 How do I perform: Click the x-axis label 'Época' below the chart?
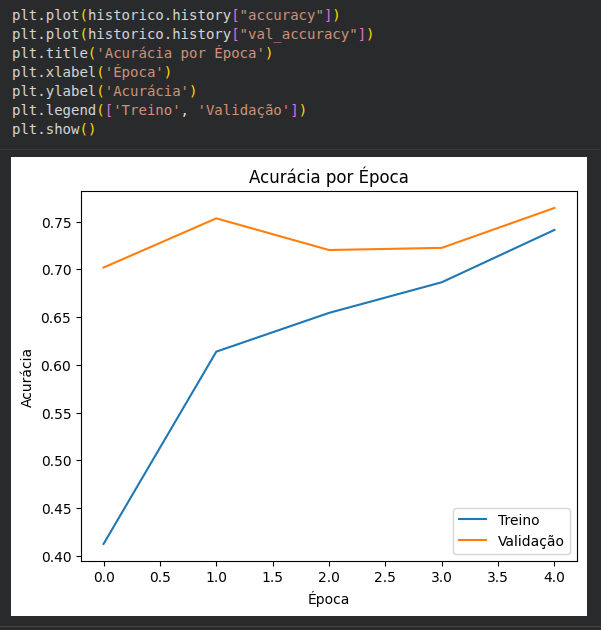click(329, 598)
